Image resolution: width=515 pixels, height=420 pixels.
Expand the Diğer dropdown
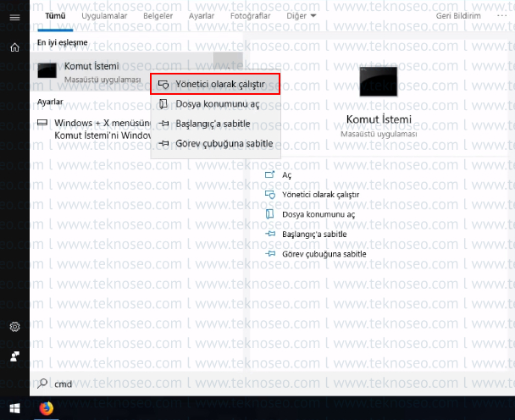click(302, 16)
